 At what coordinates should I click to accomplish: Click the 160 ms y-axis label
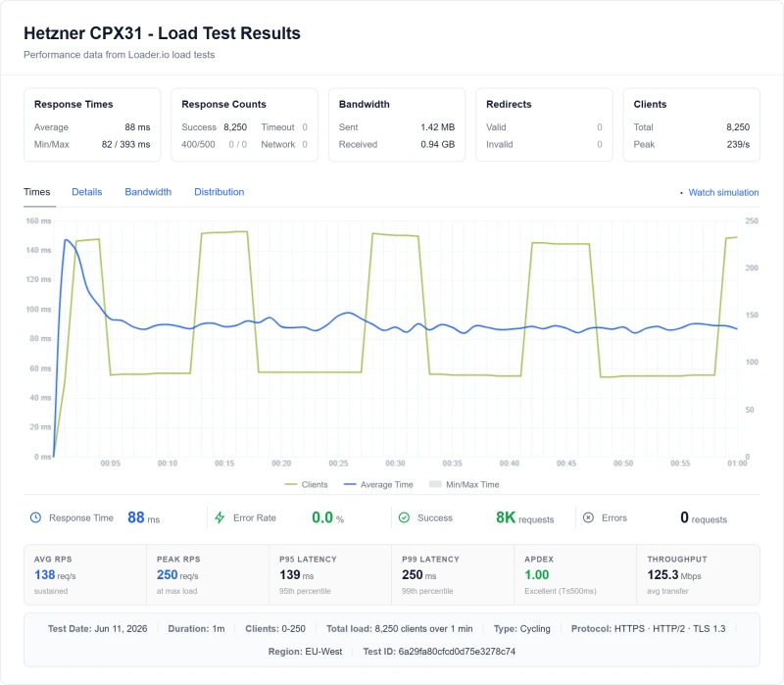(x=38, y=221)
